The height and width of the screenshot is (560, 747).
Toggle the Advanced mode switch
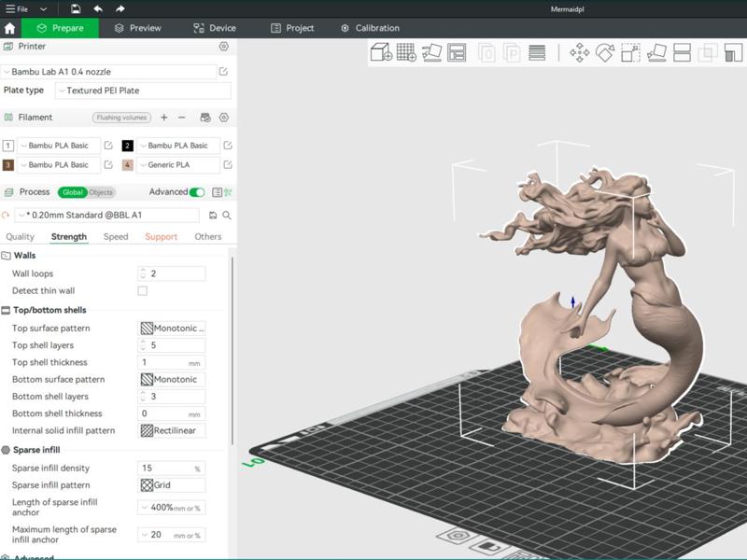pyautogui.click(x=197, y=192)
